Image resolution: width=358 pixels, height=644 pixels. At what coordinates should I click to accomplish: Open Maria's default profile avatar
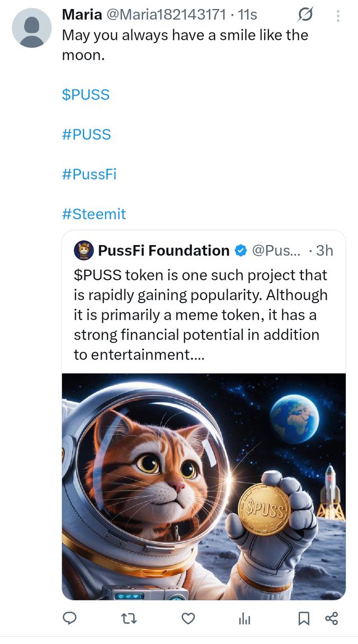point(32,28)
